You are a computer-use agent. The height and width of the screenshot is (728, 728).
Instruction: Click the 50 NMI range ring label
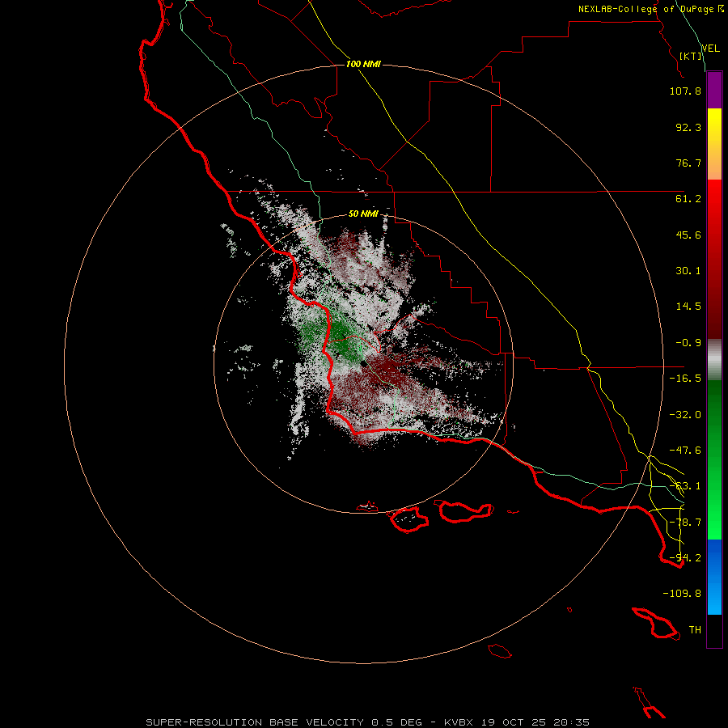[363, 214]
